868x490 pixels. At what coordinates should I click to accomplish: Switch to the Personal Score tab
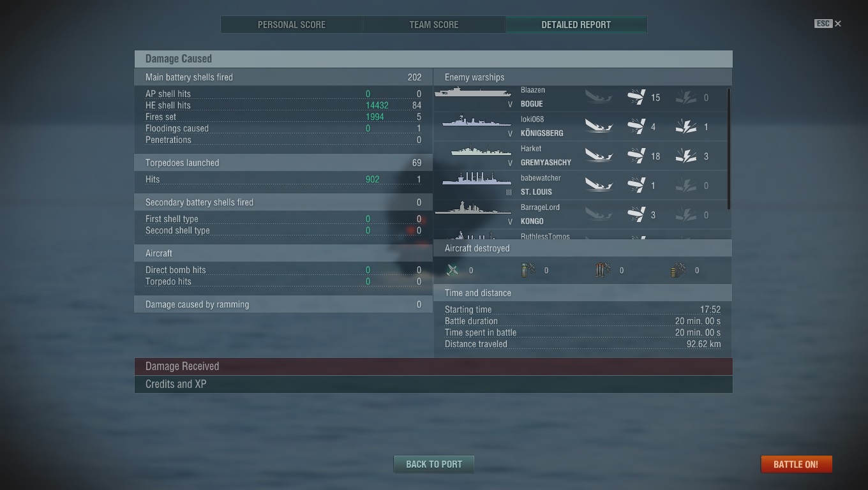click(x=292, y=25)
